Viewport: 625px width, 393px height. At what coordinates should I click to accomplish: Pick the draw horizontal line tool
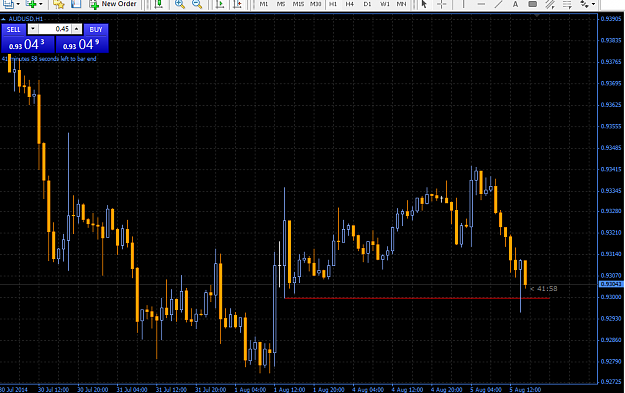click(x=481, y=4)
